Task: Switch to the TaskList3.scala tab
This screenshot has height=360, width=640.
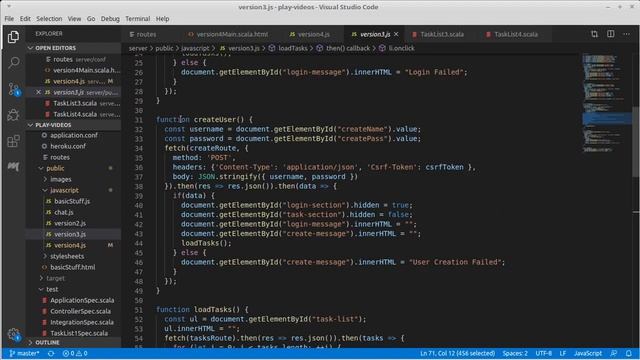Action: 442,34
